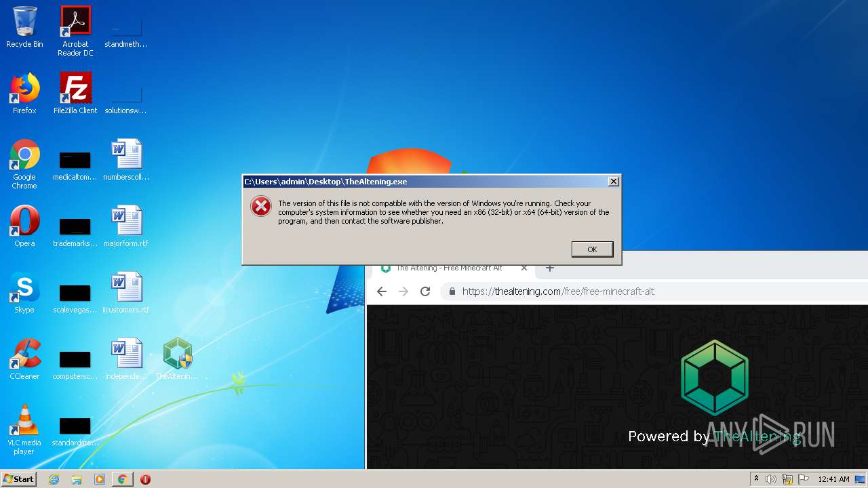Select the TheAltening desktop executable icon
The image size is (868, 488).
pos(177,359)
